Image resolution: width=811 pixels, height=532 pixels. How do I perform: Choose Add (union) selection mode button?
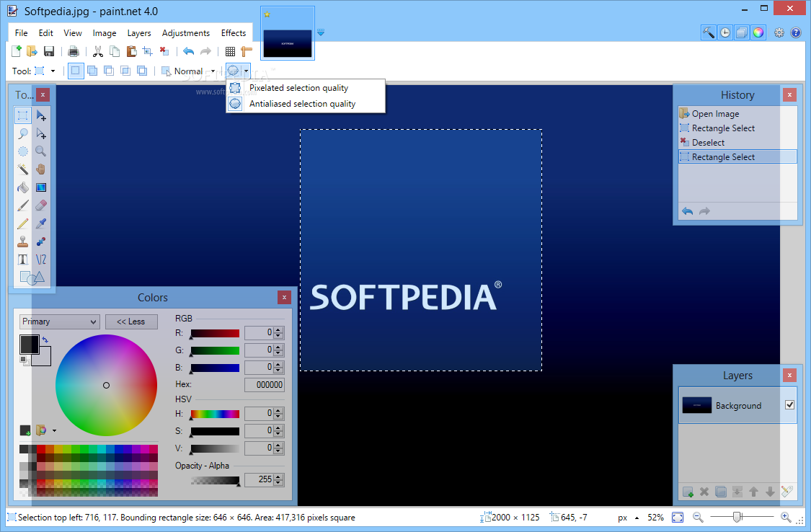click(92, 71)
